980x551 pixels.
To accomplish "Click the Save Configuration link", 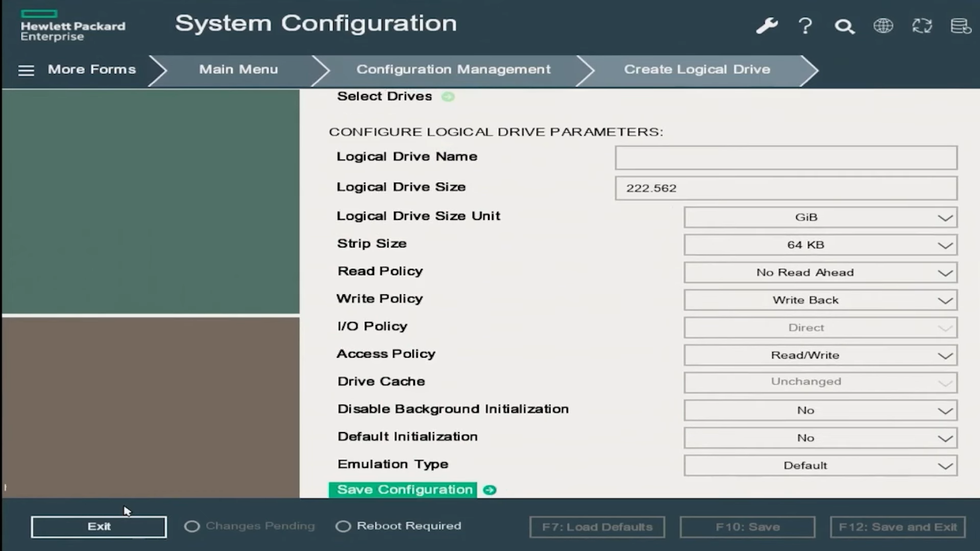I will (x=404, y=490).
